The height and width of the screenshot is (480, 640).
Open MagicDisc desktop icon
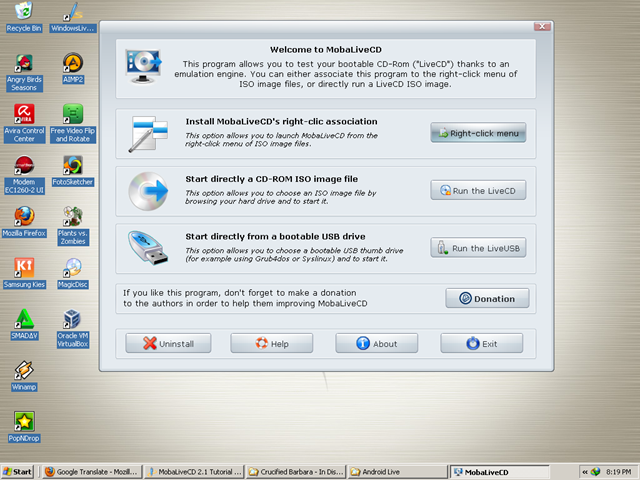click(73, 273)
